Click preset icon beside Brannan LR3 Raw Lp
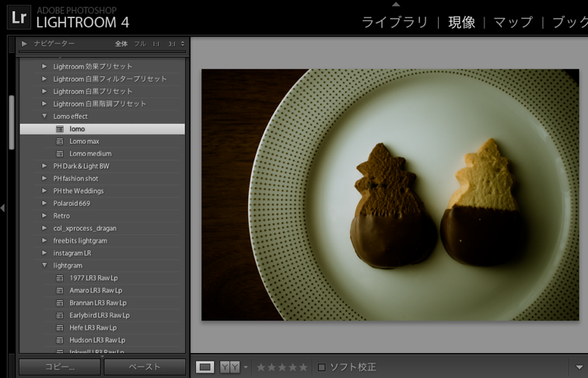This screenshot has width=588, height=378. click(x=60, y=302)
